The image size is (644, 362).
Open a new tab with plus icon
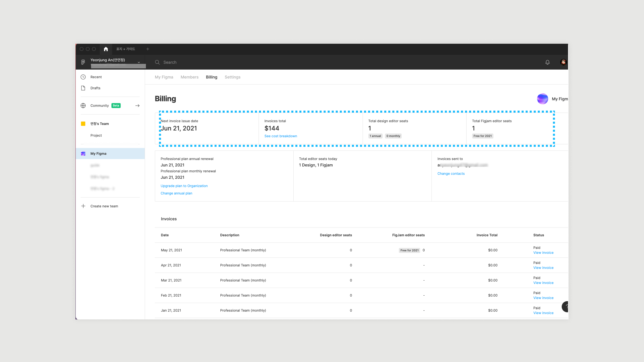(x=148, y=49)
